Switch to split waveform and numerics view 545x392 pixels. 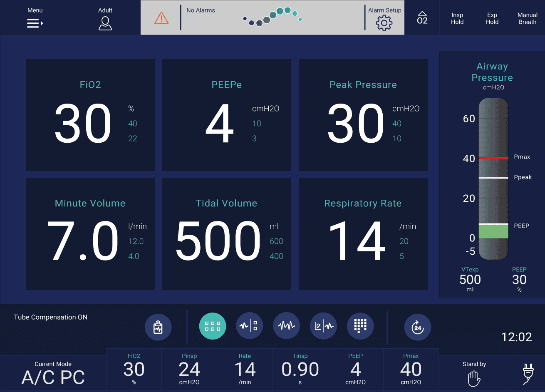(249, 326)
